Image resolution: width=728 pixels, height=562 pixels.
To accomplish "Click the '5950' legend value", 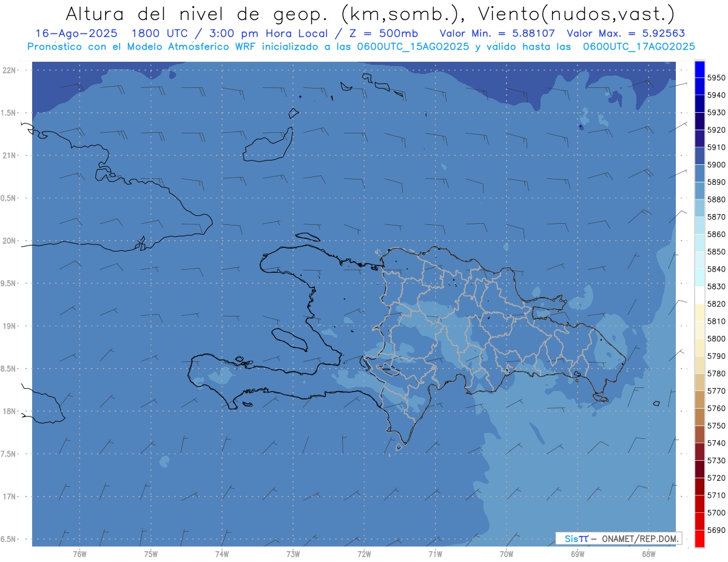I will pyautogui.click(x=716, y=78).
